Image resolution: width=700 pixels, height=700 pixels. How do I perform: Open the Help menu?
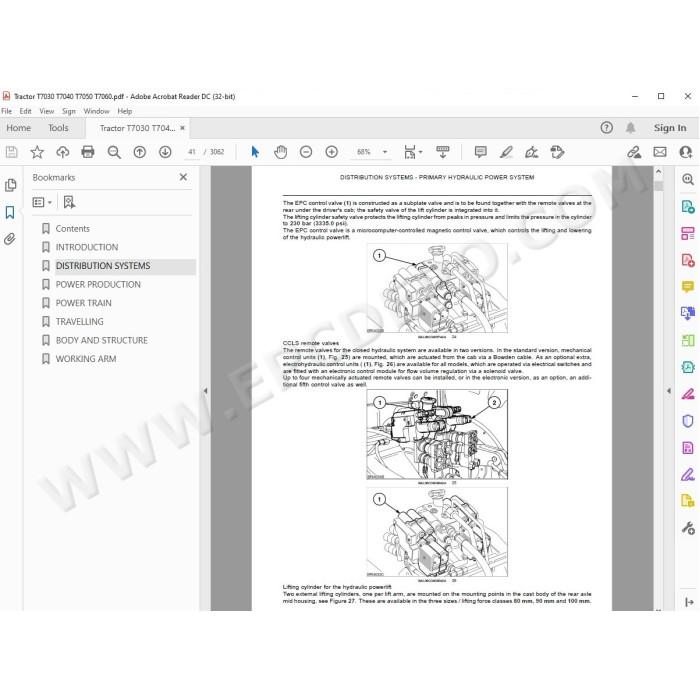[125, 111]
